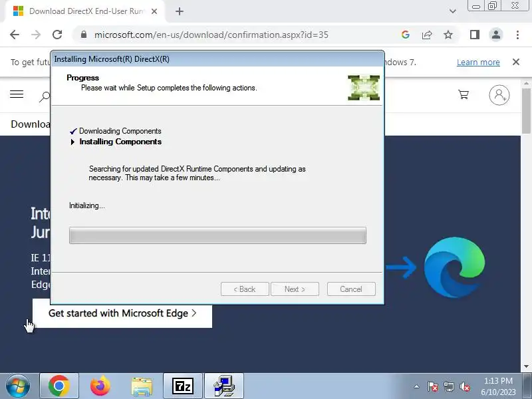Screen dimensions: 532x399
Task: Click the Downloading Components step
Action: tap(120, 131)
